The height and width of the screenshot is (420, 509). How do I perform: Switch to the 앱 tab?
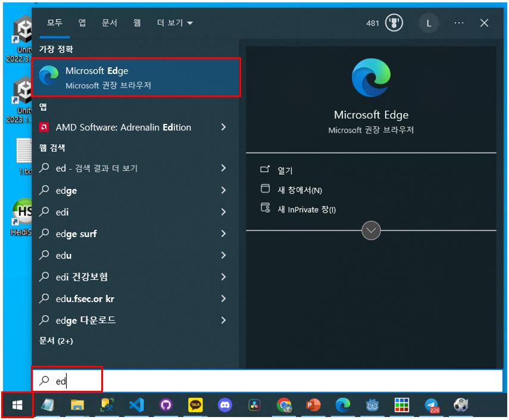(x=82, y=23)
